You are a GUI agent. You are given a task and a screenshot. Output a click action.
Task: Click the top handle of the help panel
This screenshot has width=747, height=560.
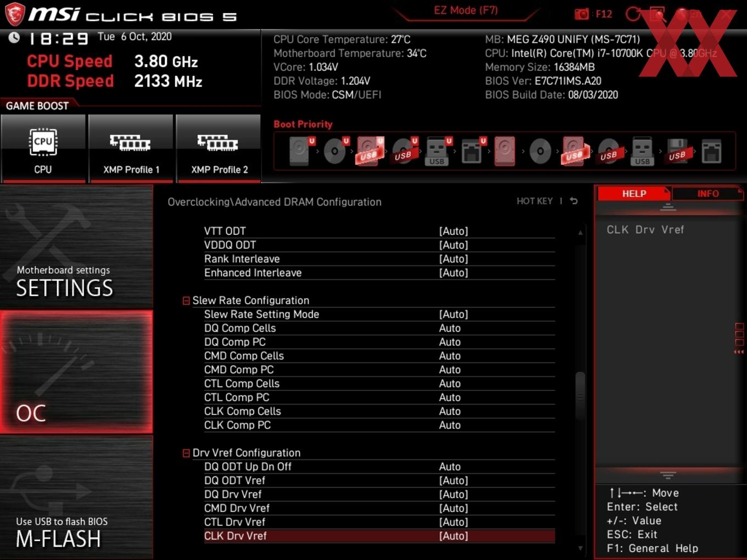point(668,207)
